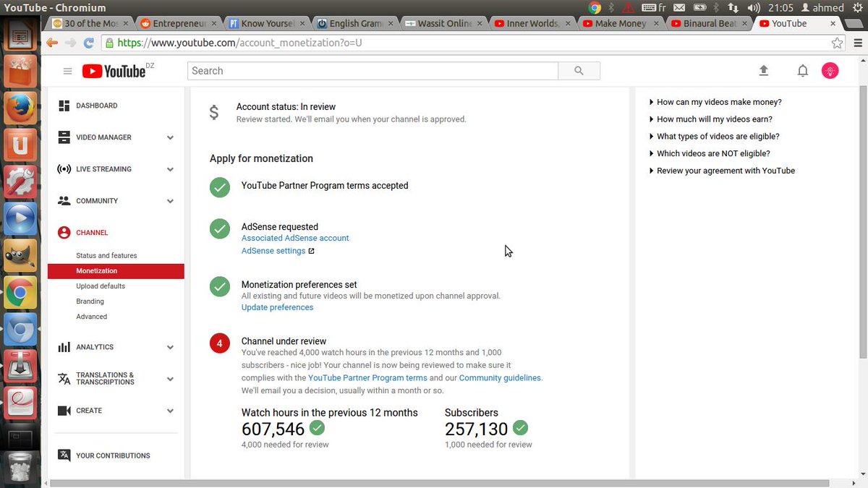Expand the Community section chevron
Screen dimensions: 868x488
(170, 201)
